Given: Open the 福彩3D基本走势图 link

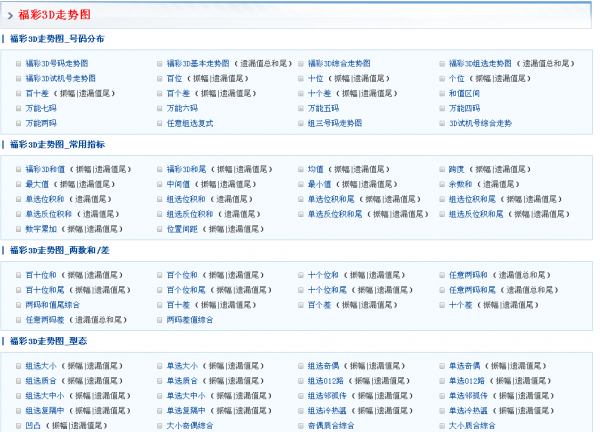Looking at the screenshot, I should [198, 64].
